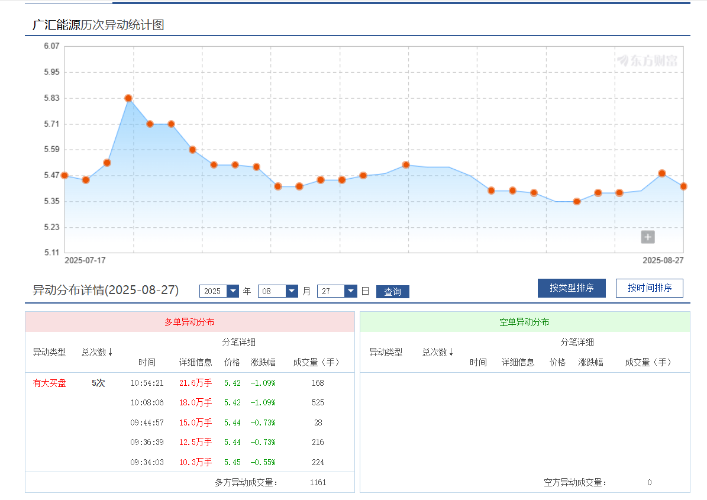The image size is (707, 500).
Task: Click the 5.45 price cell
Action: point(232,462)
